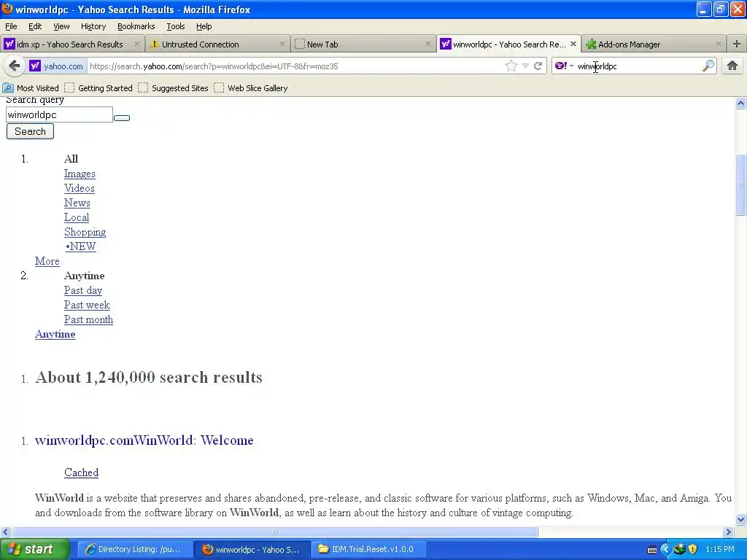Close the Add-ons Manager tab
The image size is (747, 560).
(718, 44)
